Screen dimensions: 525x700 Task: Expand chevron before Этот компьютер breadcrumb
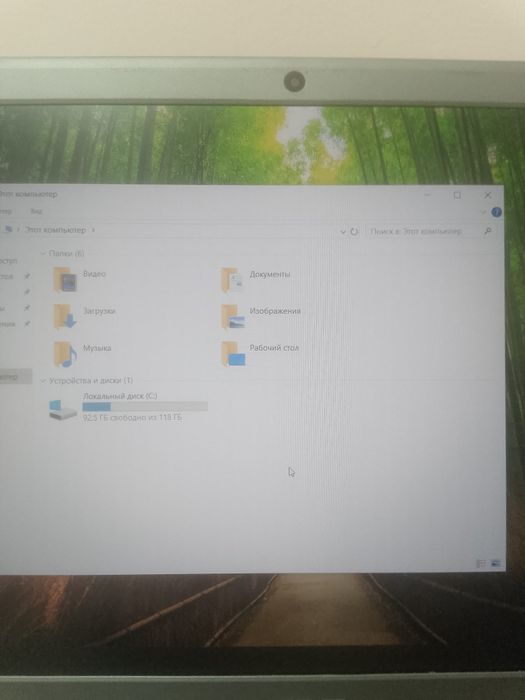[x=18, y=229]
